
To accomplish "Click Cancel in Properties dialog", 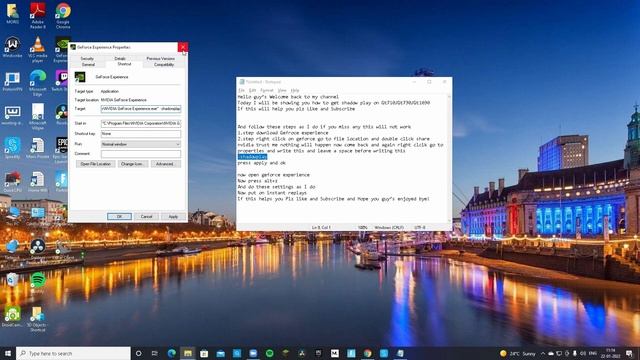I will (146, 216).
